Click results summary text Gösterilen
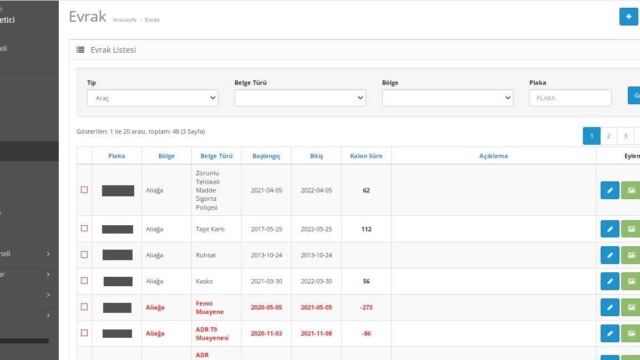Screen dimensions: 640x360 [x=141, y=131]
